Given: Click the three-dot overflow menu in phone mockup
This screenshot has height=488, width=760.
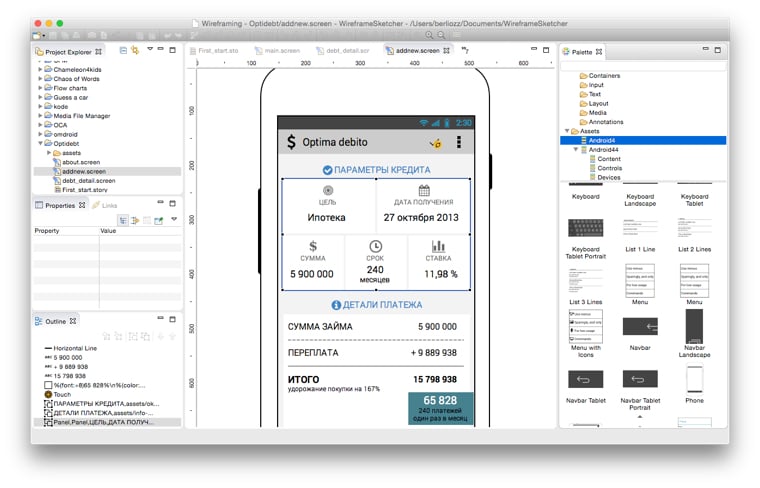Looking at the screenshot, I should click(x=459, y=142).
